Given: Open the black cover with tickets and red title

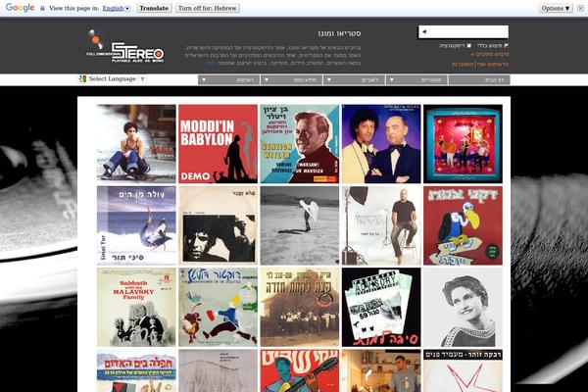Looking at the screenshot, I should pos(381,307).
